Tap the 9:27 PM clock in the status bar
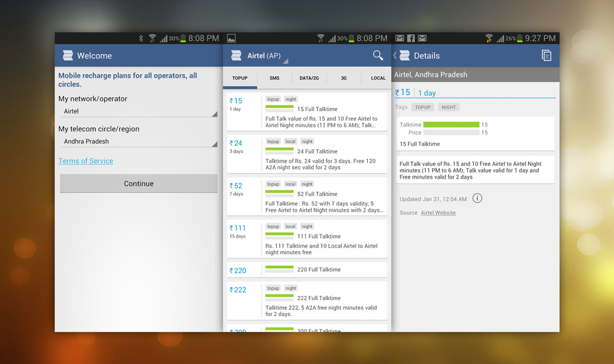 click(540, 38)
